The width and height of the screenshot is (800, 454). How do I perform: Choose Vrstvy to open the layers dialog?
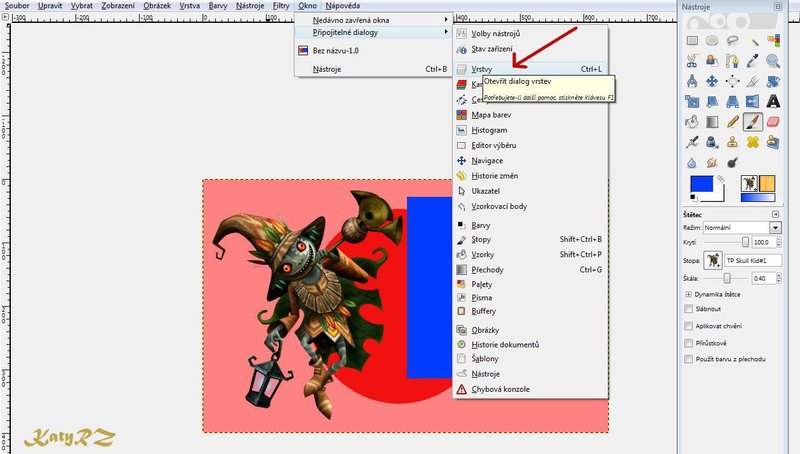[x=530, y=69]
